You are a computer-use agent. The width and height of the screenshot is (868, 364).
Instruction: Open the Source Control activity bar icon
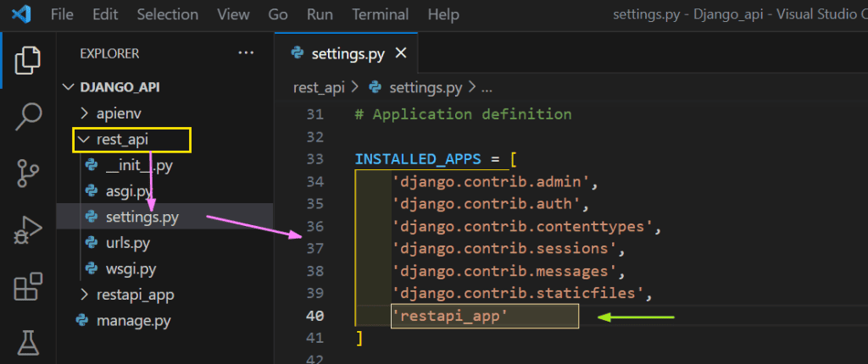(28, 172)
